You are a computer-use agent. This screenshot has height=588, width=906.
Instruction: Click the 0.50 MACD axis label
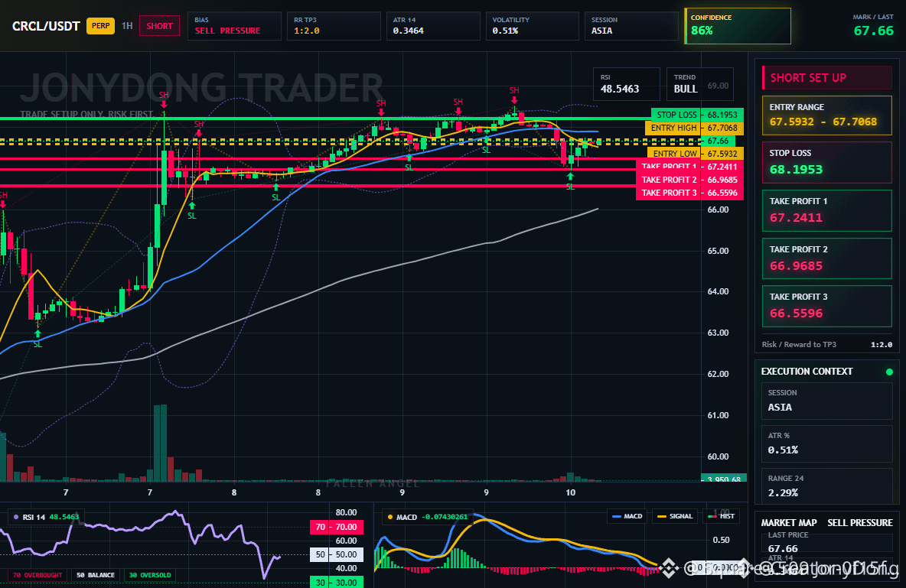click(721, 540)
